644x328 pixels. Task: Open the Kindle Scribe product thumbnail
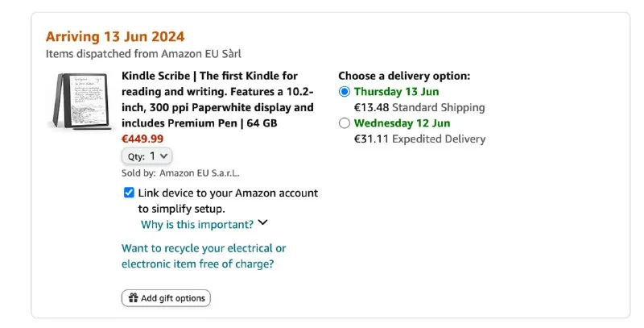point(78,100)
